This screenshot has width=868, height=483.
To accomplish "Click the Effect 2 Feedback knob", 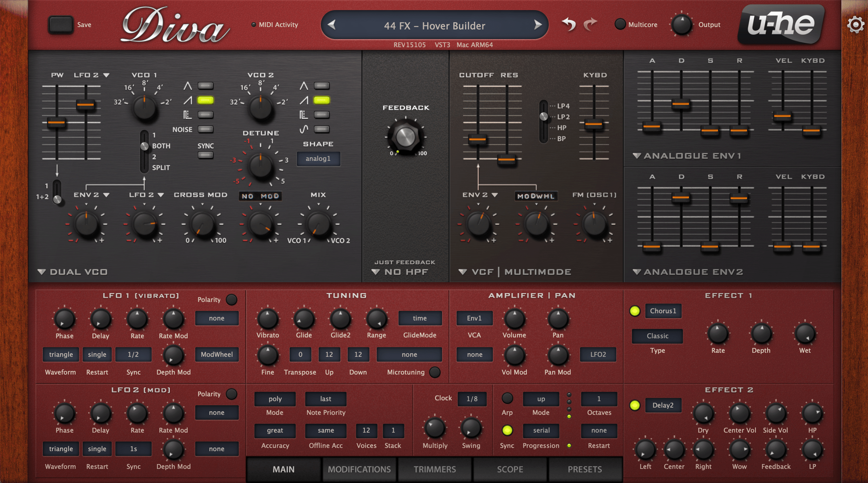I will [776, 450].
